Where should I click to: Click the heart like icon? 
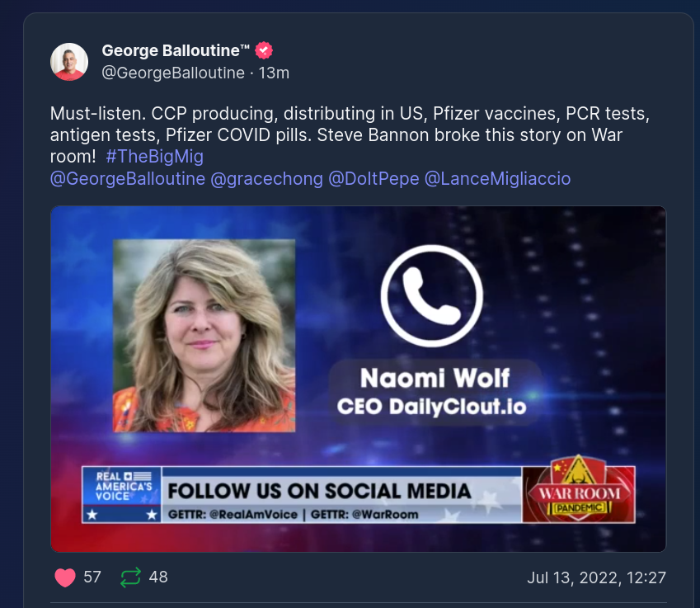coord(65,577)
